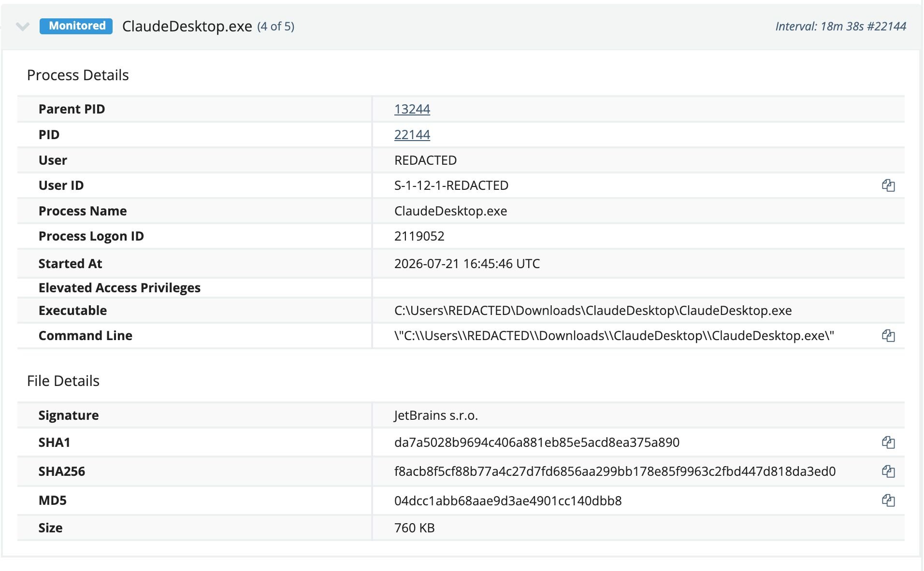Click the Monitored badge
The width and height of the screenshot is (924, 571).
coord(76,26)
